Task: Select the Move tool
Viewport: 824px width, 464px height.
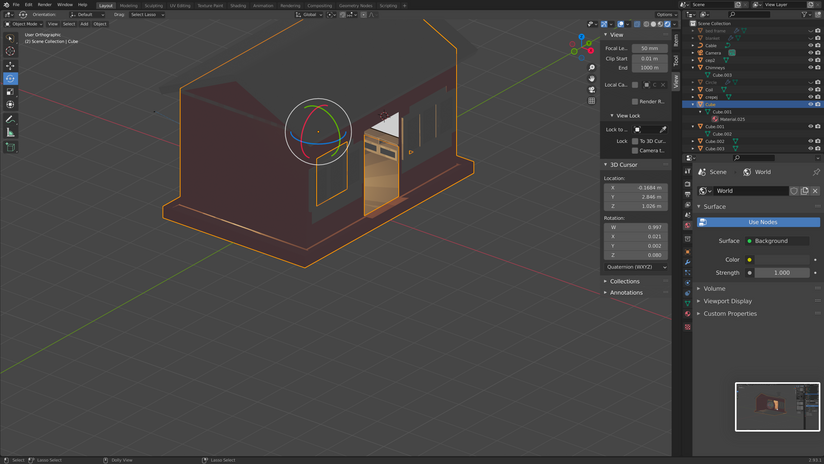Action: 10,66
